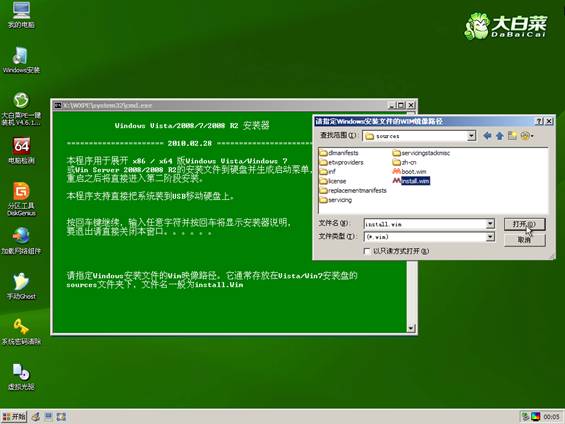Click the 打开 button
The width and height of the screenshot is (565, 424).
tap(524, 224)
